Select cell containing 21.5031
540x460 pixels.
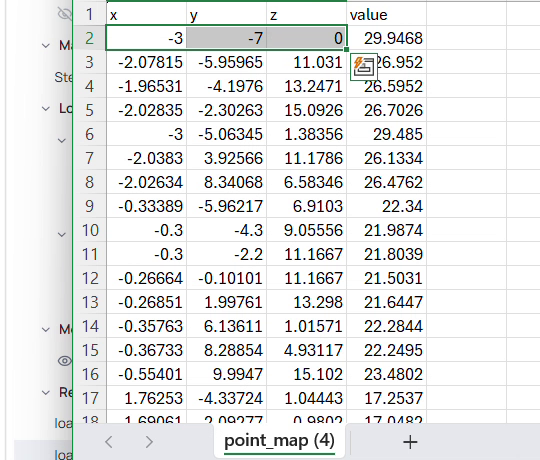click(x=386, y=278)
